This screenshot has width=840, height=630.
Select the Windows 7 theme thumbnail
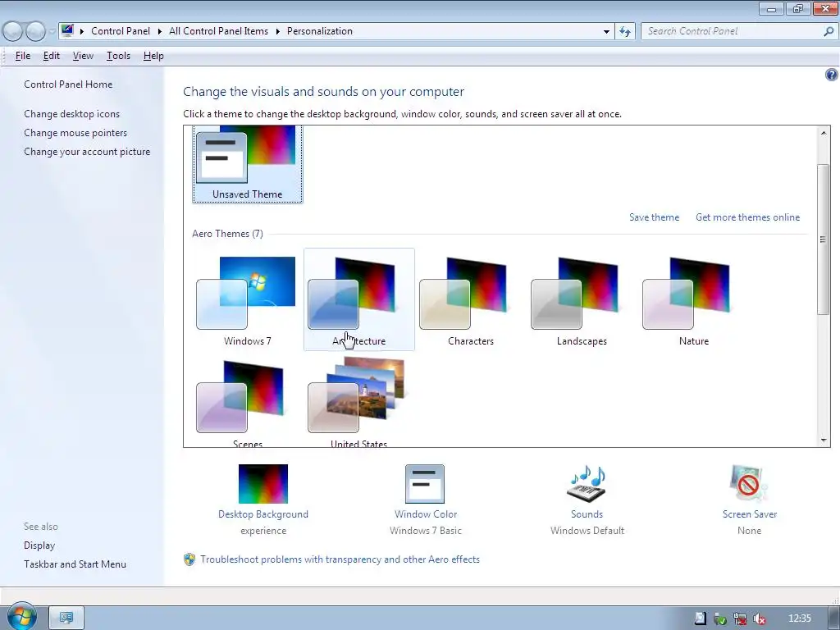pos(247,300)
